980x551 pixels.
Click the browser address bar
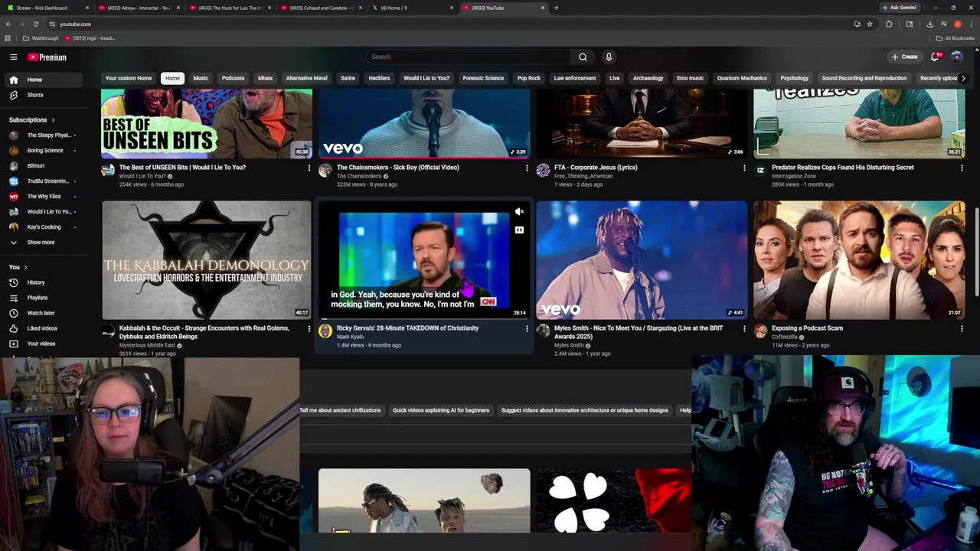pyautogui.click(x=452, y=24)
